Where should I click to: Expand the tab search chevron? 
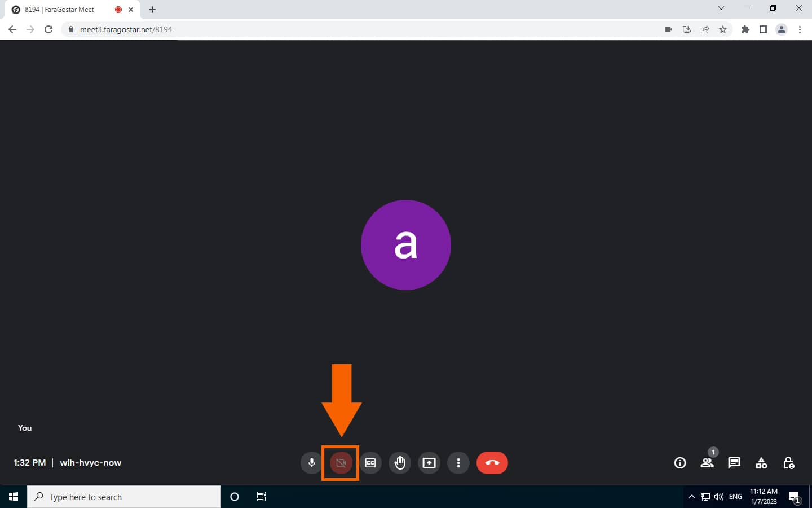(x=721, y=8)
